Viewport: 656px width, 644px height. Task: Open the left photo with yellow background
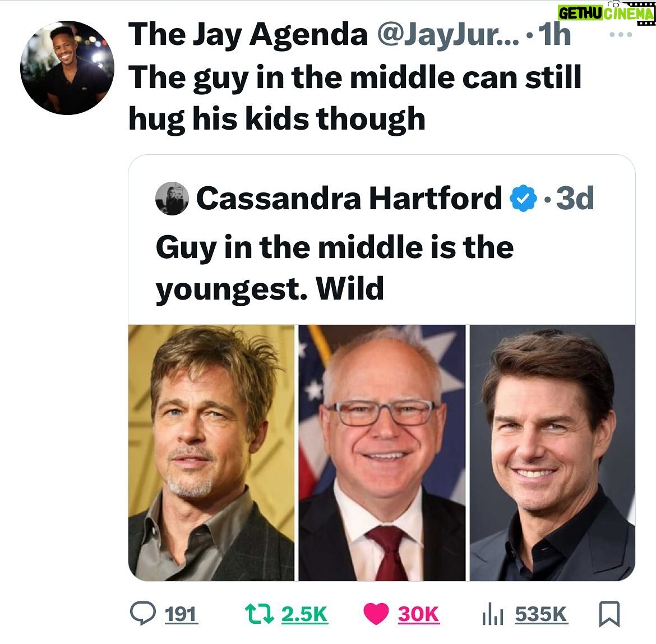click(211, 453)
